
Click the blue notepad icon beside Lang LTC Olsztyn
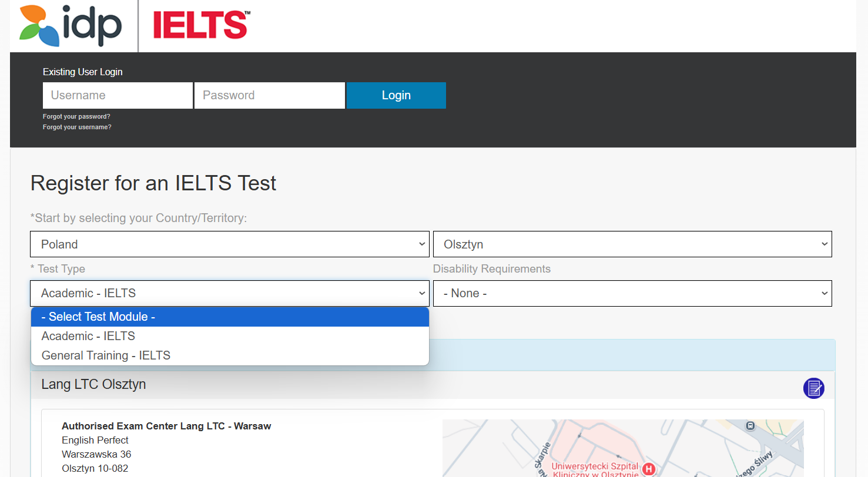(x=813, y=388)
